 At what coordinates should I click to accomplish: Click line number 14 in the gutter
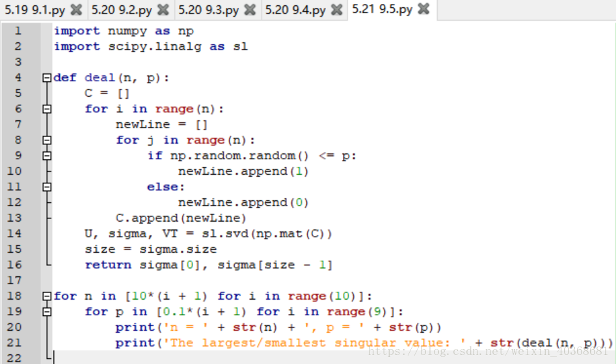[x=14, y=233]
